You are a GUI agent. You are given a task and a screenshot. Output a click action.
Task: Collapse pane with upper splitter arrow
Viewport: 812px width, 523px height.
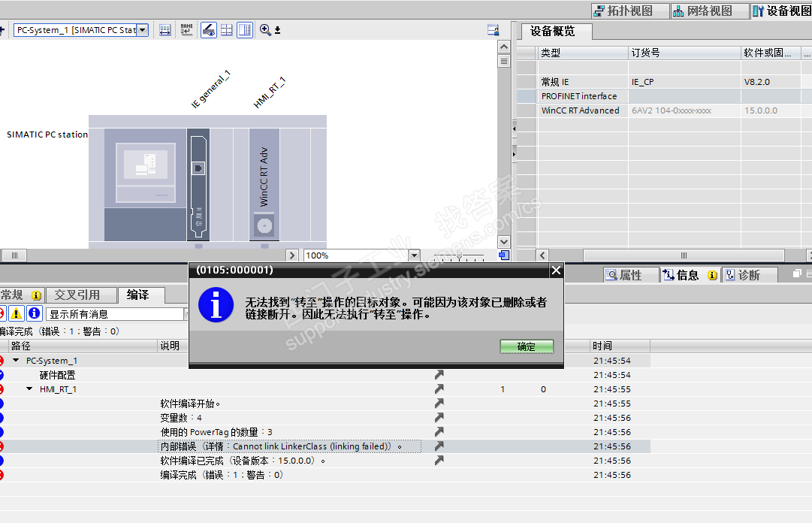tap(515, 128)
